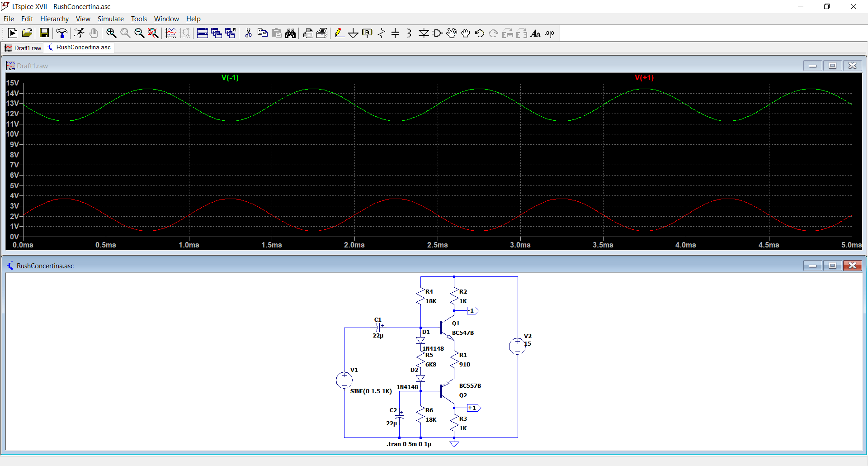The image size is (868, 466).
Task: Open the Tools menu
Action: tap(139, 19)
